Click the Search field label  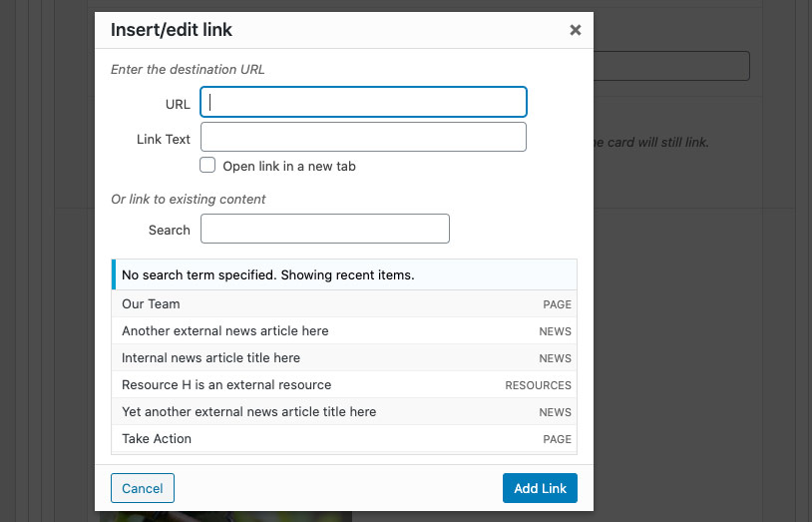coord(169,230)
